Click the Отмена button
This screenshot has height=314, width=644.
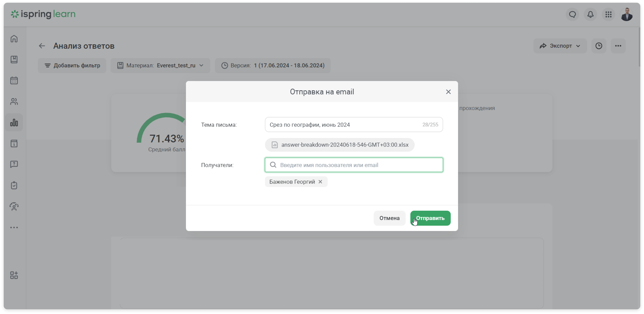389,218
